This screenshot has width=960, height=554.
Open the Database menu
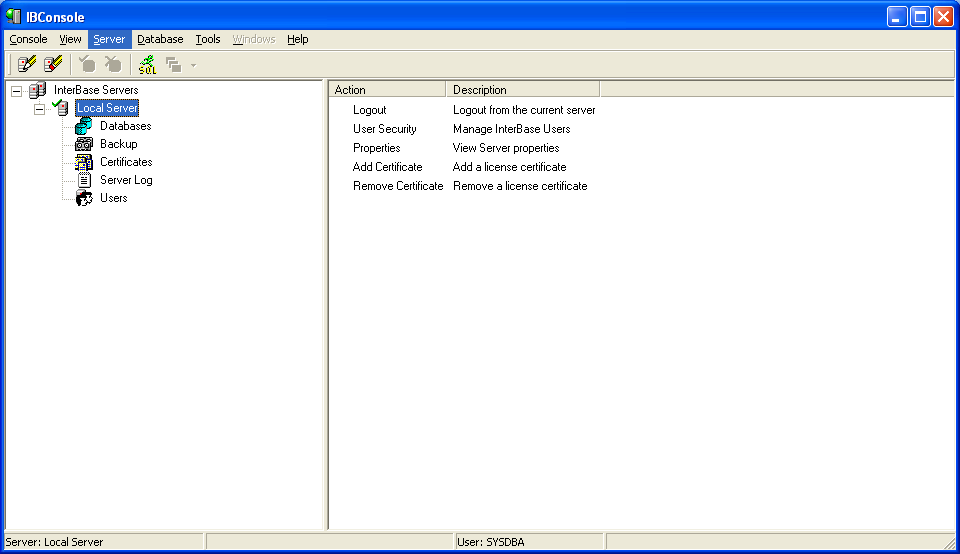[160, 39]
